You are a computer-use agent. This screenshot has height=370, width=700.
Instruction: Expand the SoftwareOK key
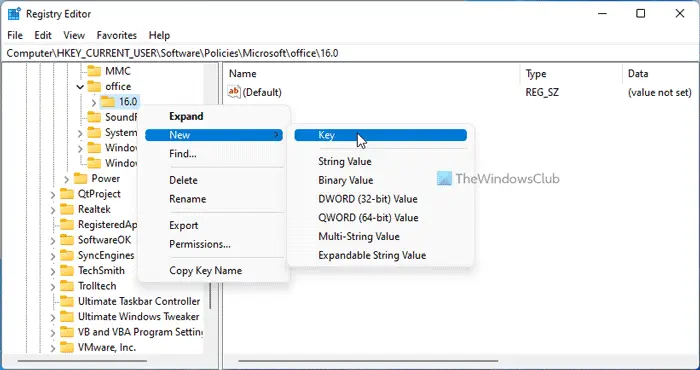[53, 241]
